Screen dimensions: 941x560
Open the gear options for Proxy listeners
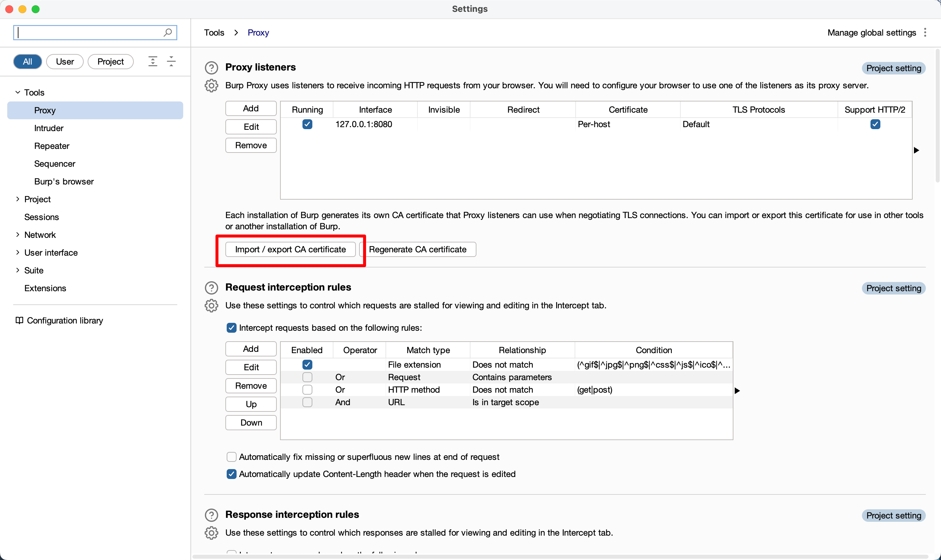tap(212, 86)
